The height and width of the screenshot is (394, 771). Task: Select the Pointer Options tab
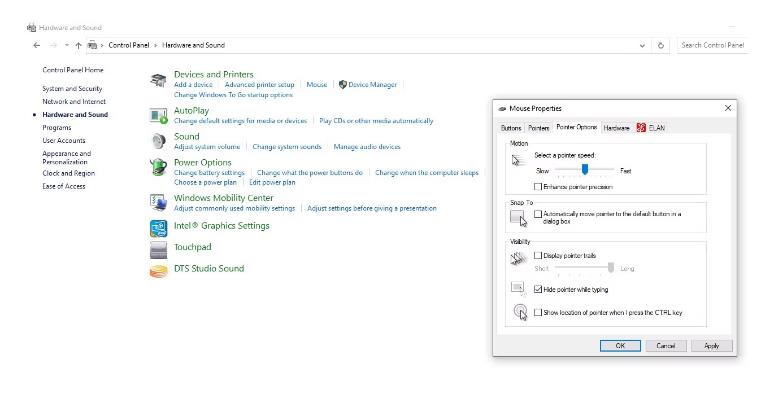tap(576, 127)
